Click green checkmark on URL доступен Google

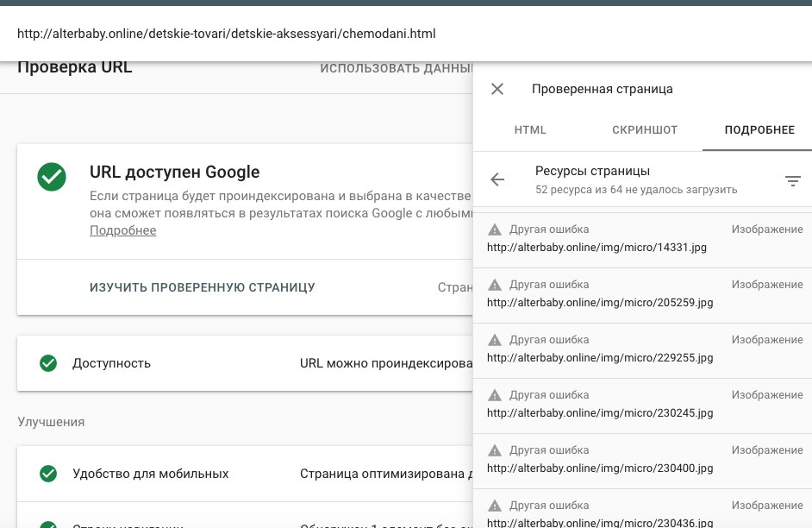tap(52, 177)
